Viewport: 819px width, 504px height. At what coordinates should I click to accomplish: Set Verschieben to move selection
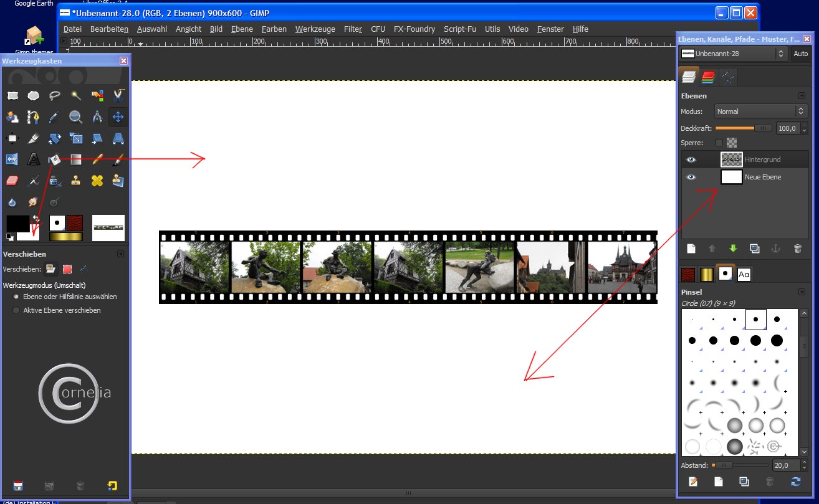point(67,269)
